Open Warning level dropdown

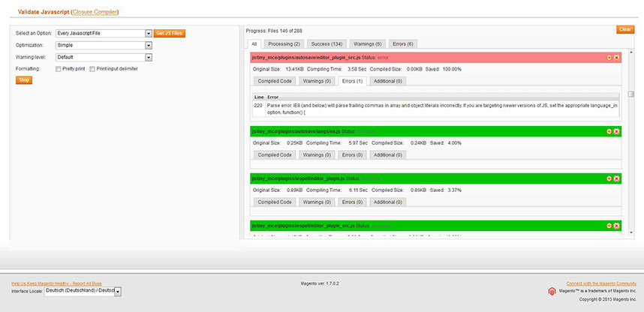pyautogui.click(x=104, y=58)
